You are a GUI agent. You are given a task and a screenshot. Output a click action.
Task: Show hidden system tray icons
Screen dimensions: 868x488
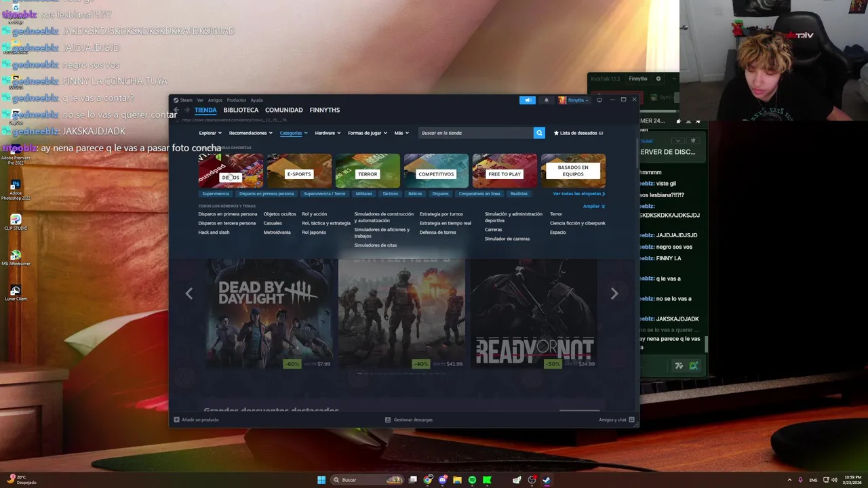[x=789, y=480]
